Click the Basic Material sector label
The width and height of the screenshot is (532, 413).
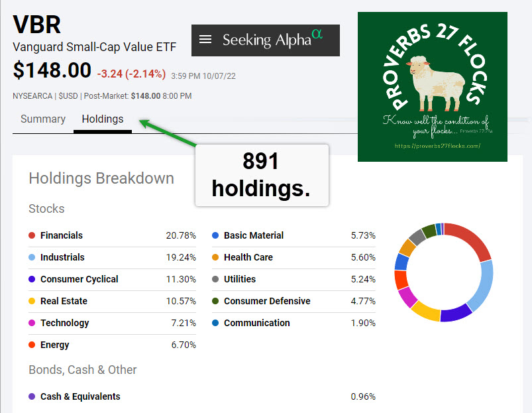coord(253,235)
